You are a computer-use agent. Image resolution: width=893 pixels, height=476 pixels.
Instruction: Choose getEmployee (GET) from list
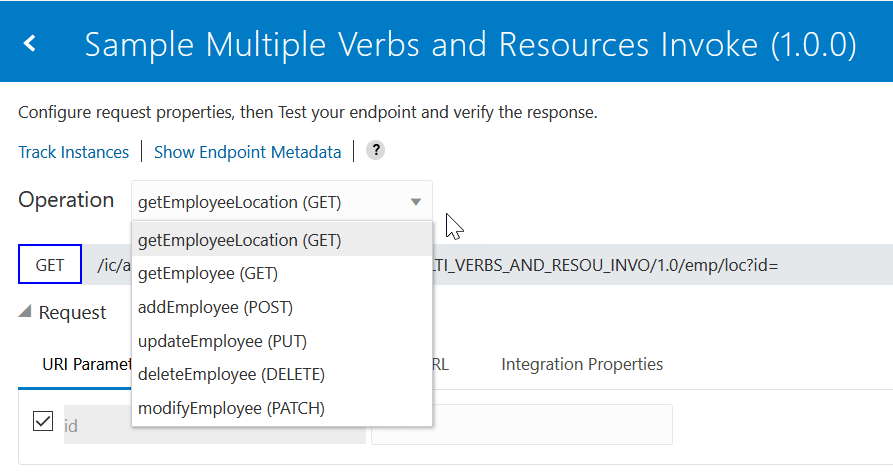click(208, 273)
